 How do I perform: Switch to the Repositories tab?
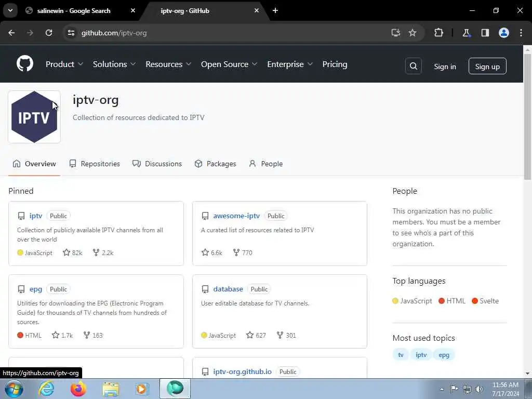point(95,164)
